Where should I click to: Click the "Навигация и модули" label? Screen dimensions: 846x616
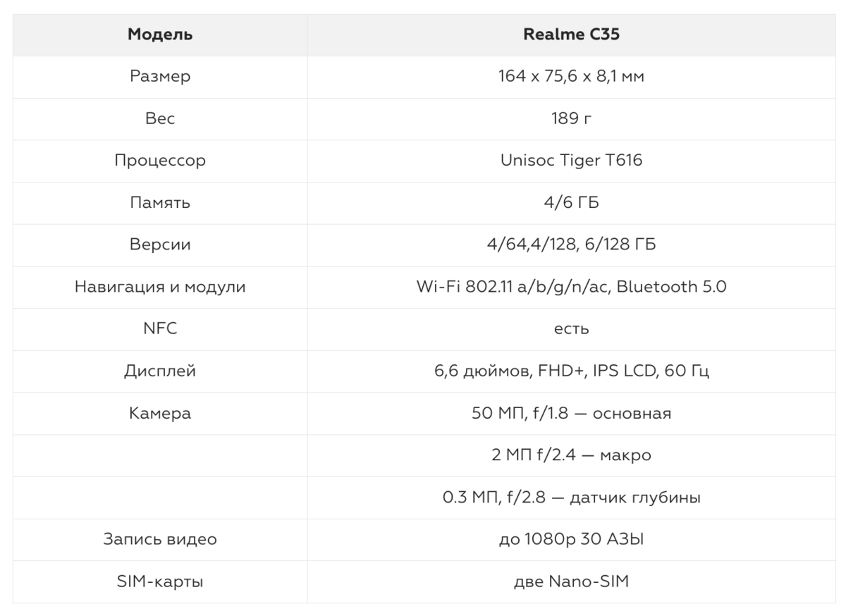(160, 287)
